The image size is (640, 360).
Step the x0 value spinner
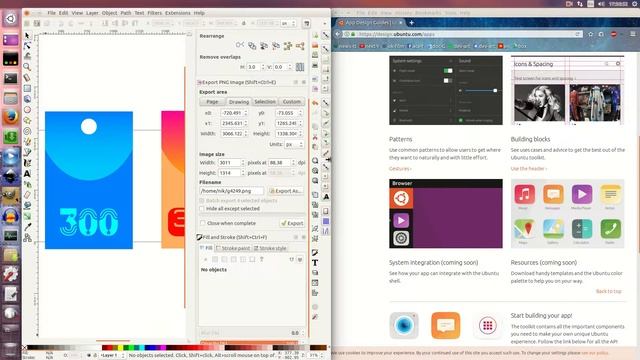[x=246, y=113]
